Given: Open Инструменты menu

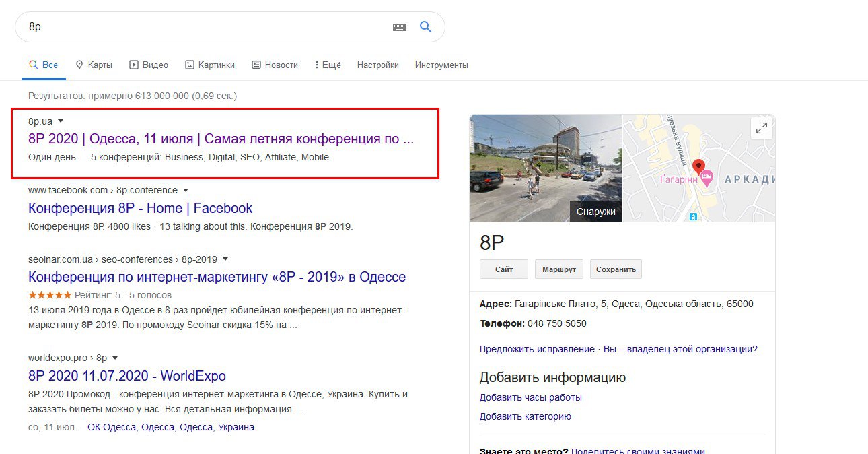Looking at the screenshot, I should tap(441, 65).
